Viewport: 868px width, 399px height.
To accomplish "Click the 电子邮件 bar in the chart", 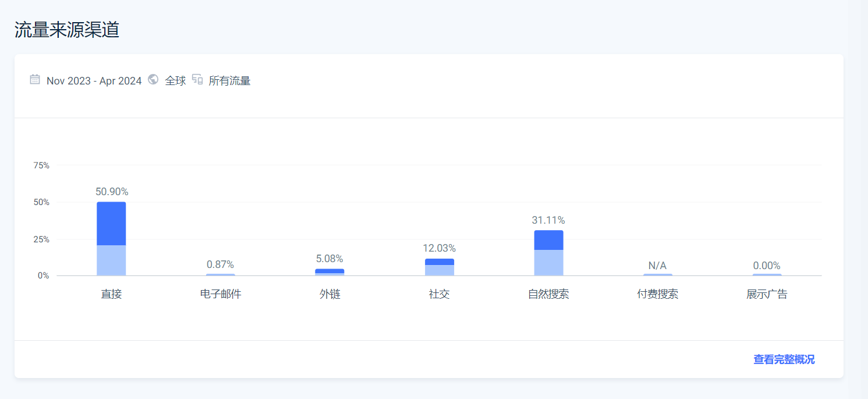I will coord(221,274).
